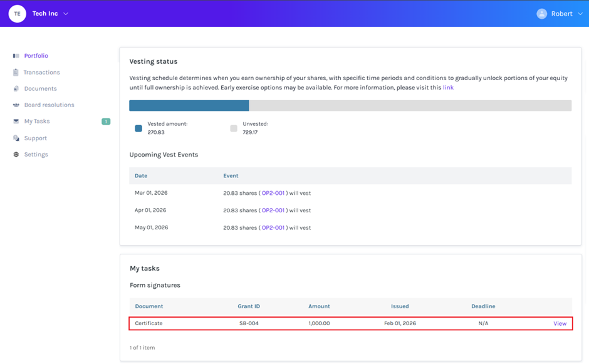Click the Board resolutions icon
This screenshot has width=589, height=364.
click(x=16, y=105)
